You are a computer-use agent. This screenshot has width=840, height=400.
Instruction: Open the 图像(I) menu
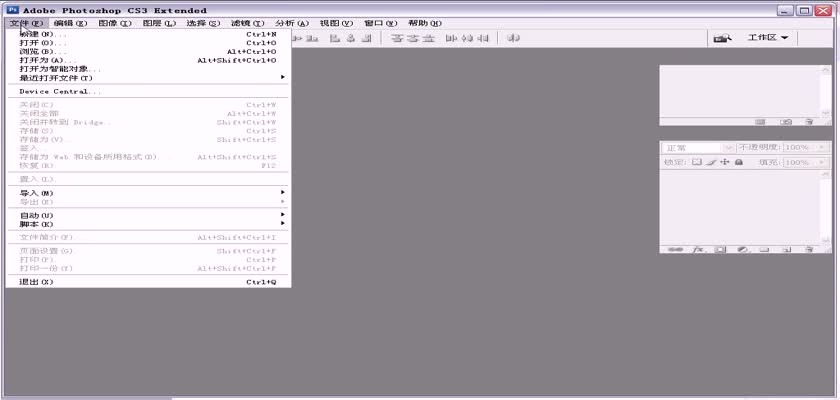(115, 23)
